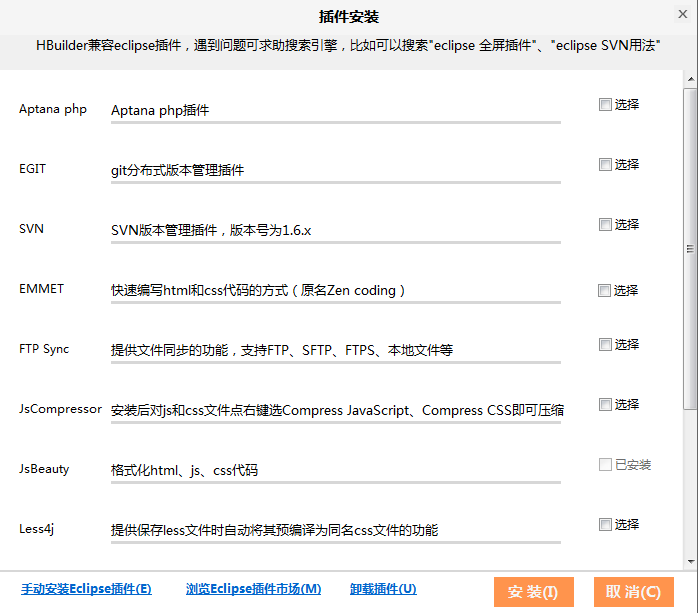Click the 卸载插件(U) link
The width and height of the screenshot is (698, 613).
point(383,589)
